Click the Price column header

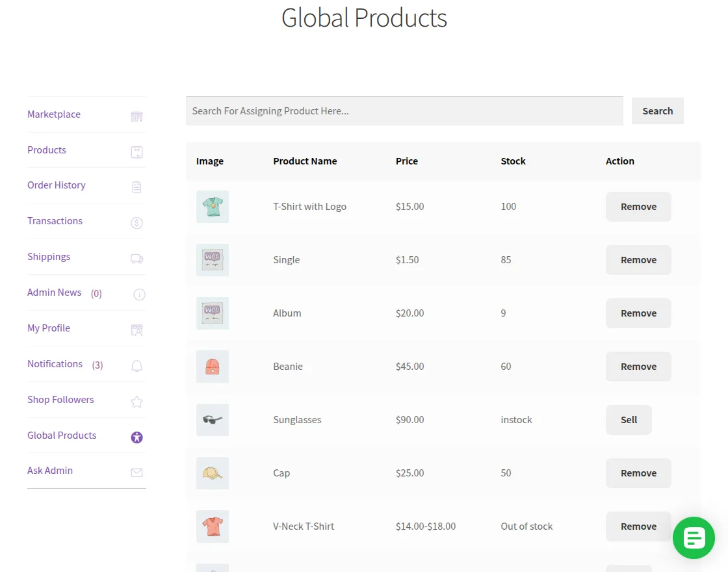(x=407, y=161)
